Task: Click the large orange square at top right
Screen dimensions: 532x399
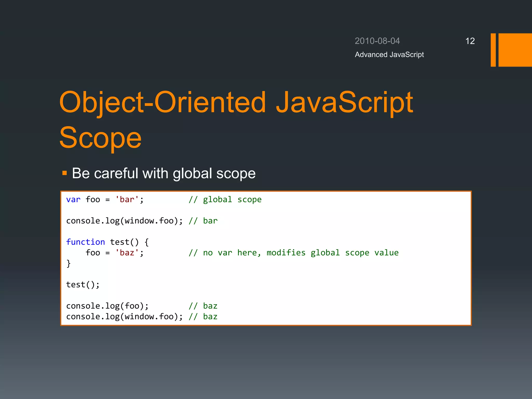Action: click(515, 50)
